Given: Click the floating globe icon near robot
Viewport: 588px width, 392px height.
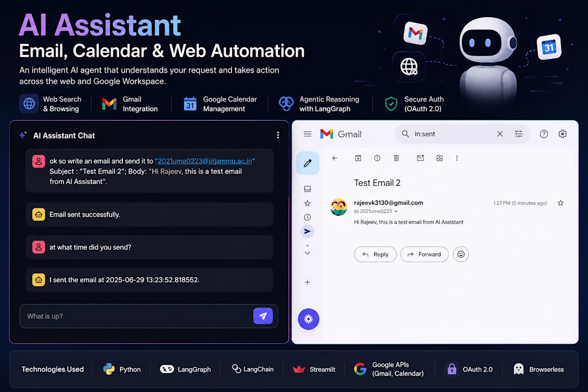Looking at the screenshot, I should [409, 67].
